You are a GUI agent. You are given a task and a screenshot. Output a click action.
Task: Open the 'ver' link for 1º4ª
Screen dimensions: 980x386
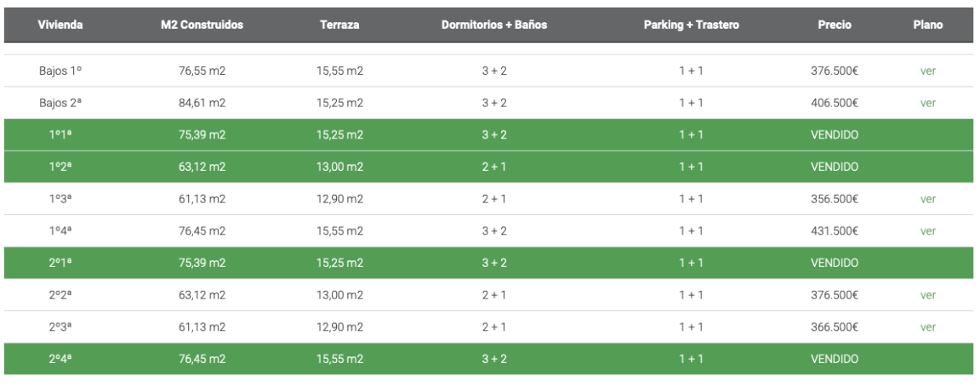[927, 231]
